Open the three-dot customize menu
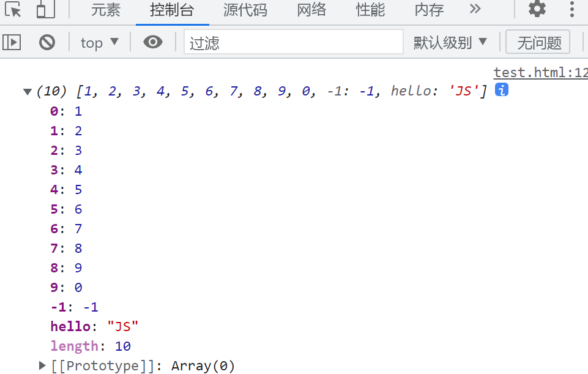This screenshot has height=374, width=588. (x=572, y=9)
